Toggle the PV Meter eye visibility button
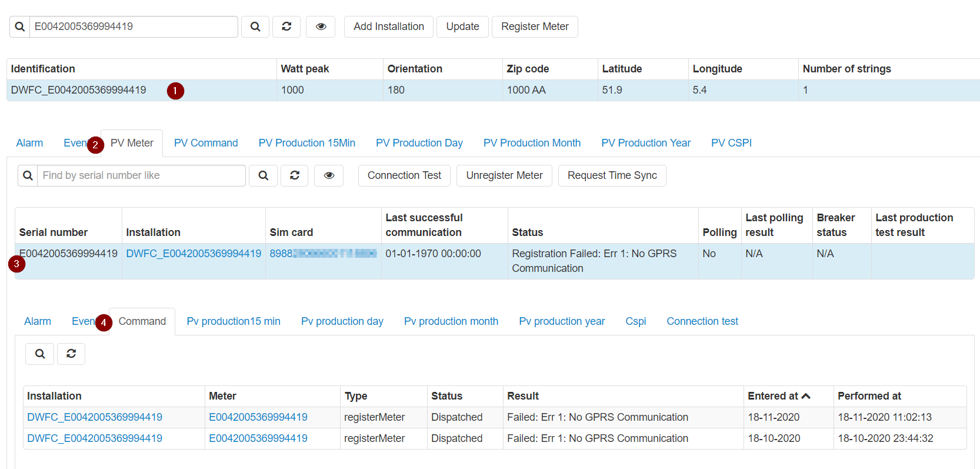Image resolution: width=980 pixels, height=469 pixels. tap(329, 175)
